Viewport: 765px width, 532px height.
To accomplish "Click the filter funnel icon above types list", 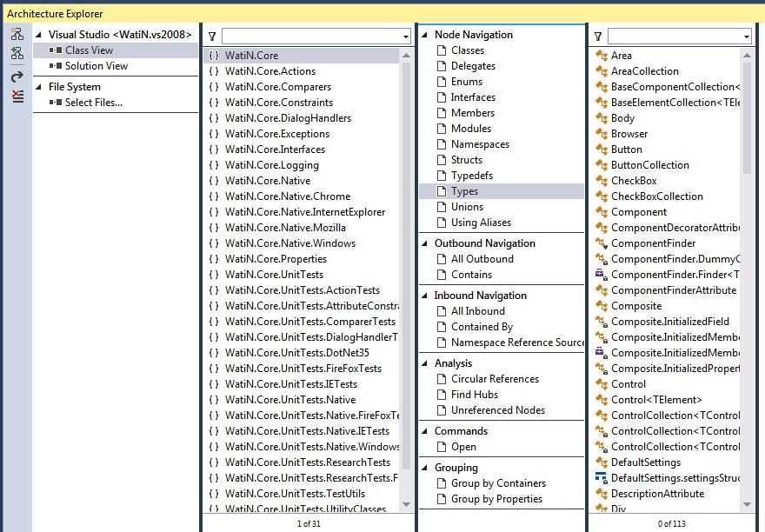I will (598, 37).
